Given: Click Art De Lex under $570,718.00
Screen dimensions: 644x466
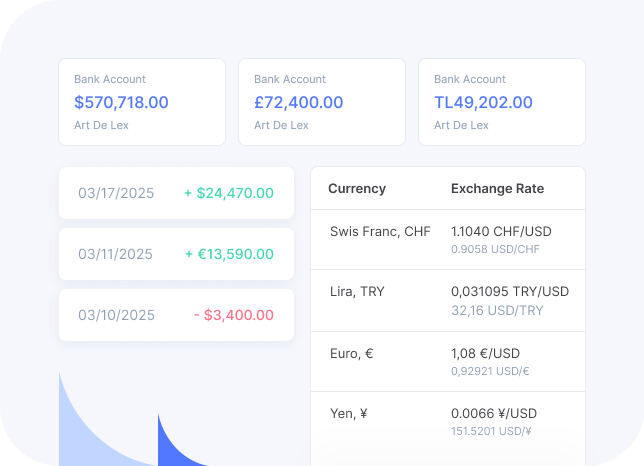Looking at the screenshot, I should pyautogui.click(x=101, y=125).
